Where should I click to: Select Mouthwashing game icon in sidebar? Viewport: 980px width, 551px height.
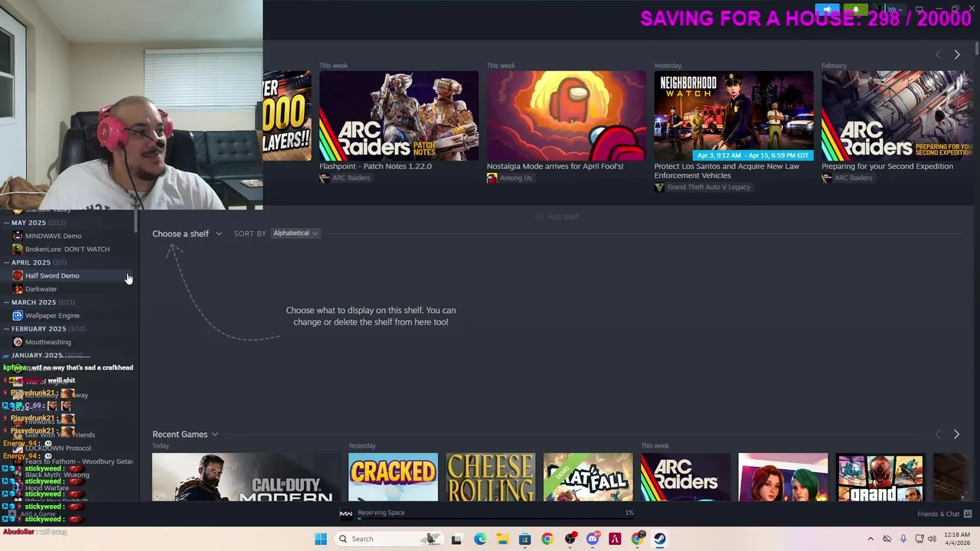pos(18,342)
